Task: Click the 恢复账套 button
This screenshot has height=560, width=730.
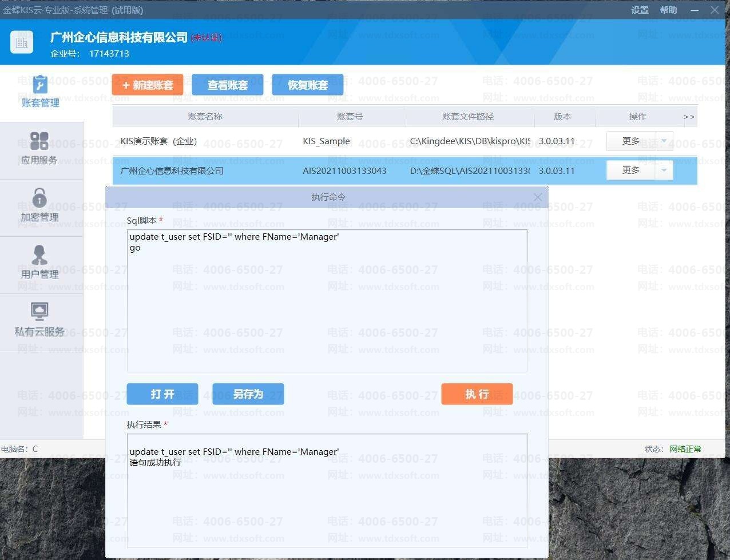Action: (308, 85)
